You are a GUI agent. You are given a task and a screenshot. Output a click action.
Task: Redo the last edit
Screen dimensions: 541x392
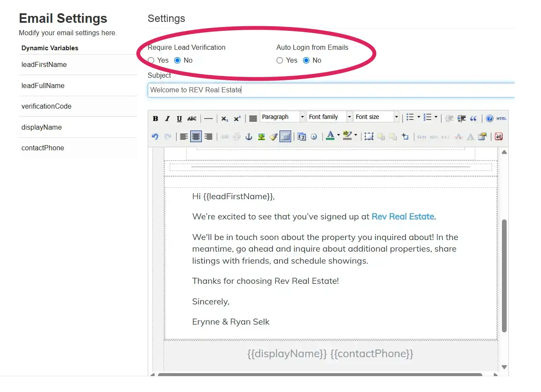[x=168, y=137]
